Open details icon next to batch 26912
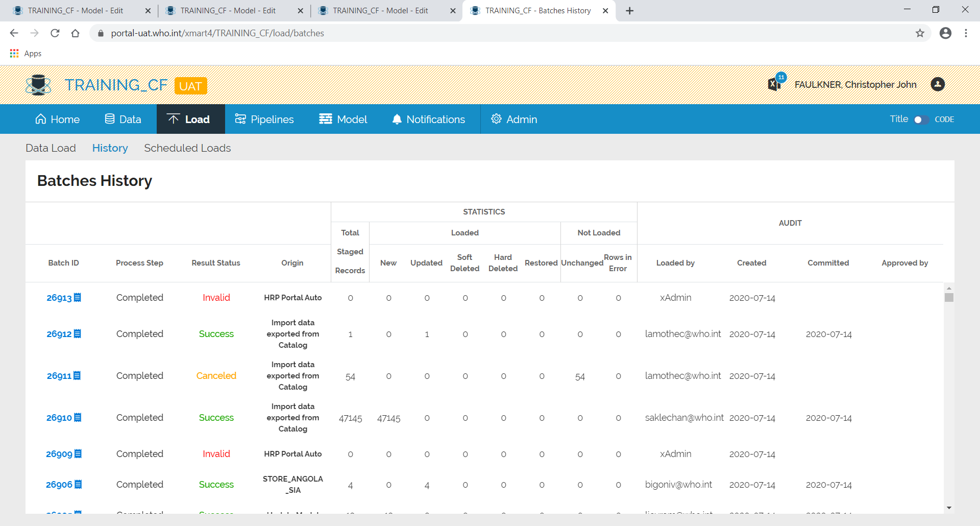The width and height of the screenshot is (980, 526). click(78, 333)
